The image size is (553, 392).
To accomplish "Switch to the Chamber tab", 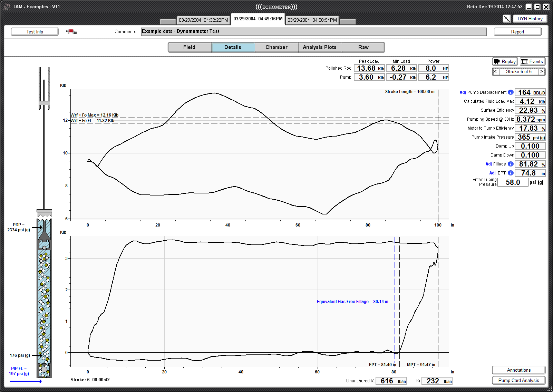I will coord(276,47).
